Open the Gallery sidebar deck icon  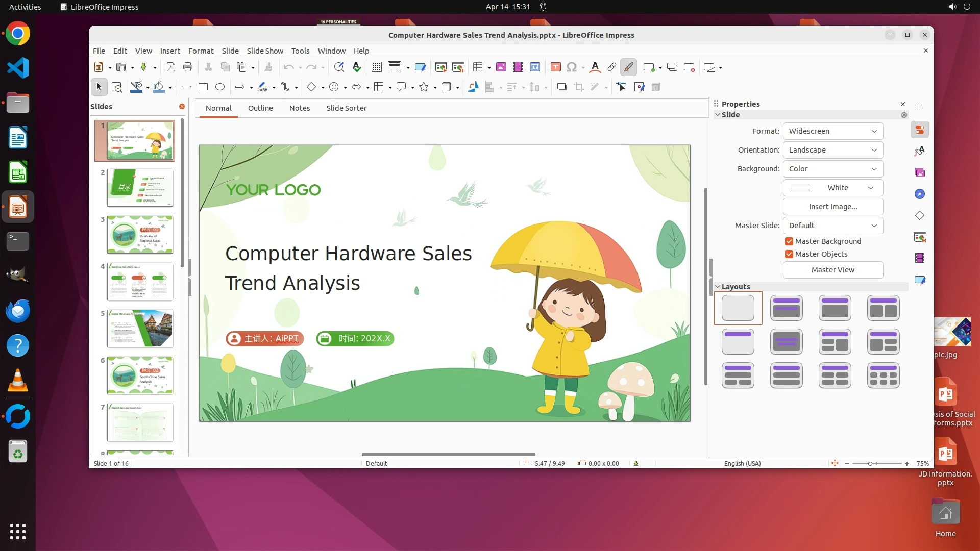coord(920,173)
